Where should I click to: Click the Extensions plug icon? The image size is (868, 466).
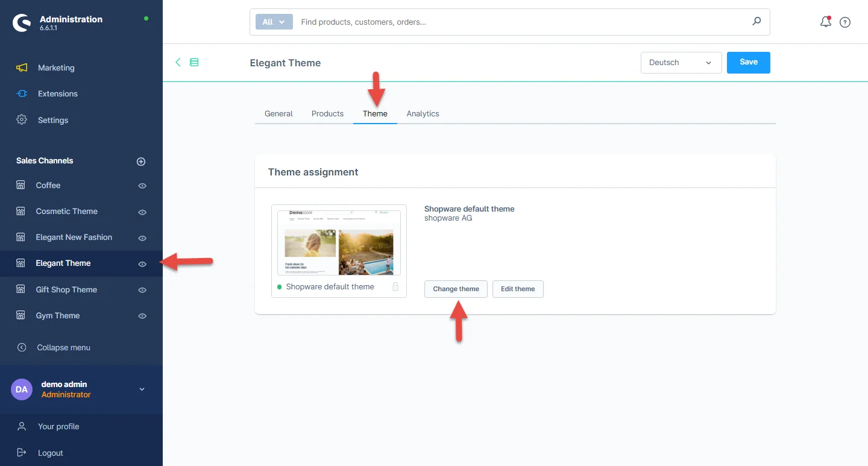click(x=22, y=93)
